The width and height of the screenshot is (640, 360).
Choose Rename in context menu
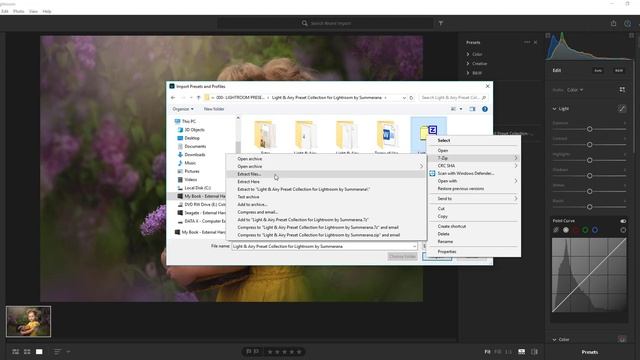coord(474,242)
